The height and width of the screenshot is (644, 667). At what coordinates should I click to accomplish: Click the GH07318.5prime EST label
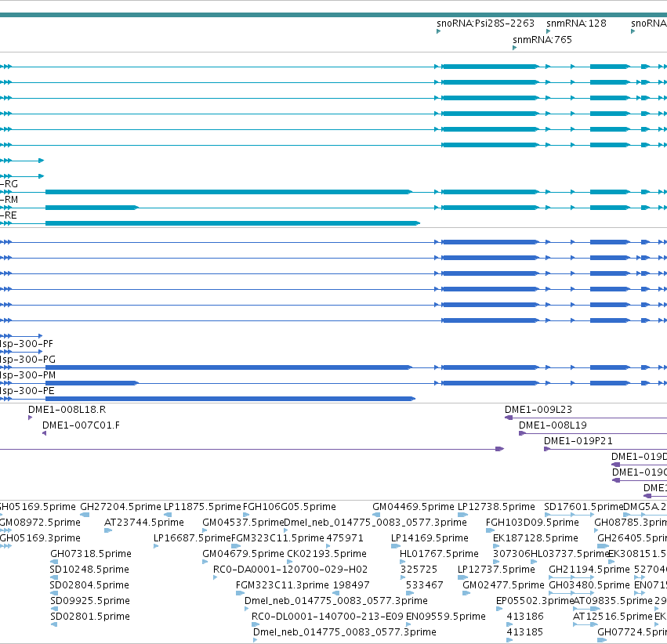[91, 554]
